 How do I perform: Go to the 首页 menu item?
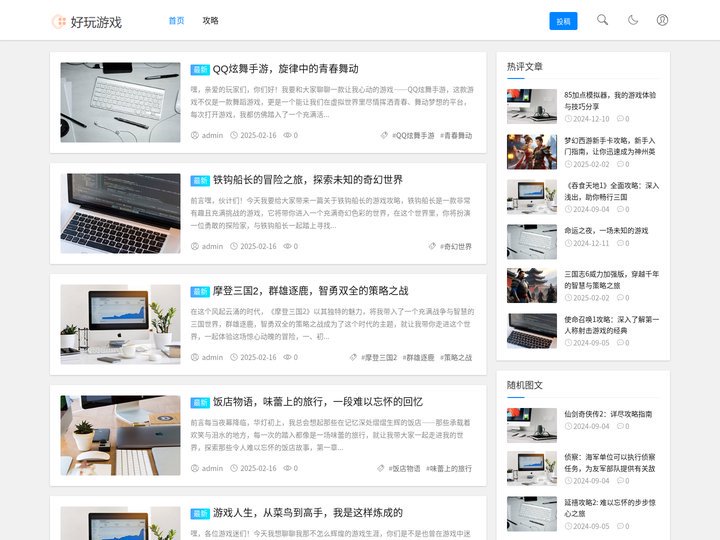click(176, 21)
